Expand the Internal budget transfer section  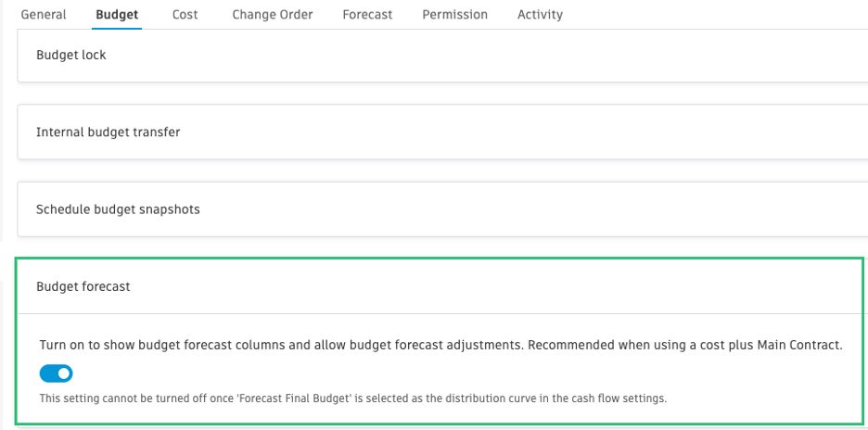[108, 132]
